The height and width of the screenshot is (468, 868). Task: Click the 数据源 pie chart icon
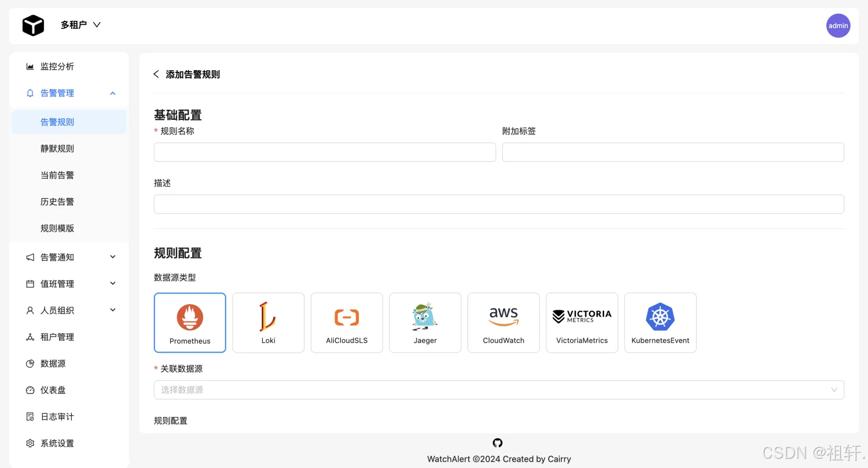30,364
